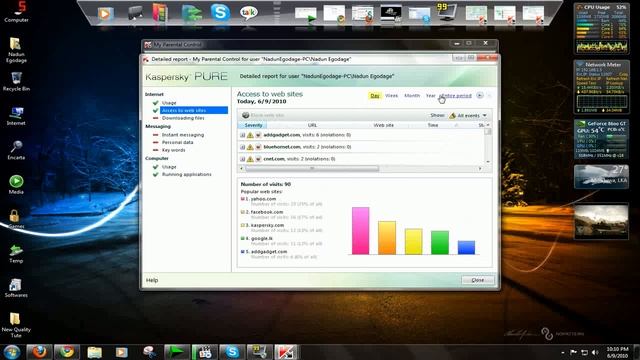Click the Windows Start orb
Image resolution: width=640 pixels, height=360 pixels.
coord(12,351)
